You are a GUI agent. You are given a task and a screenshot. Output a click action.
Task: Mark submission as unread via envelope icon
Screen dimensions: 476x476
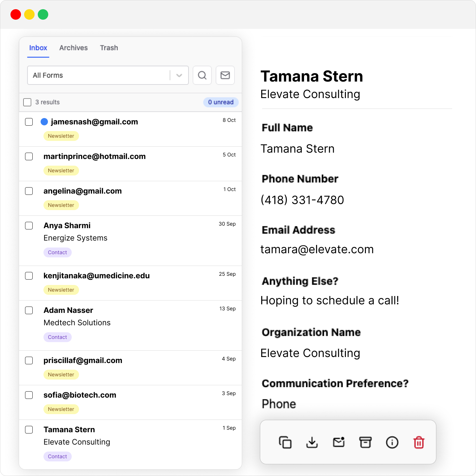point(339,442)
